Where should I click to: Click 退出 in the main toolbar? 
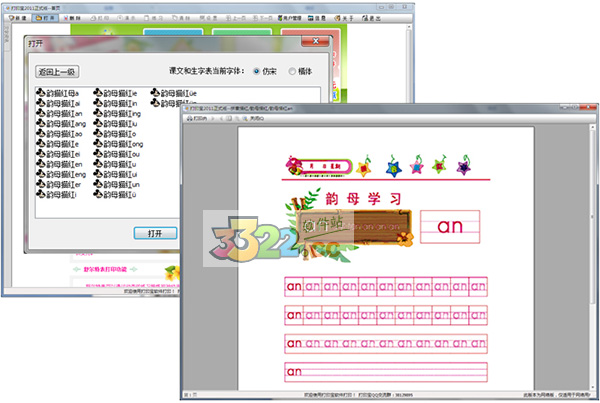[371, 18]
